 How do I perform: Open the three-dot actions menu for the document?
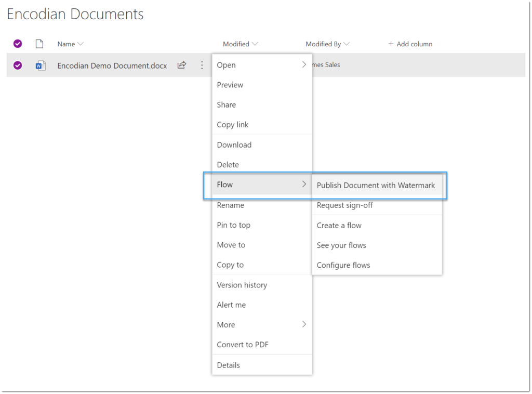[x=202, y=65]
